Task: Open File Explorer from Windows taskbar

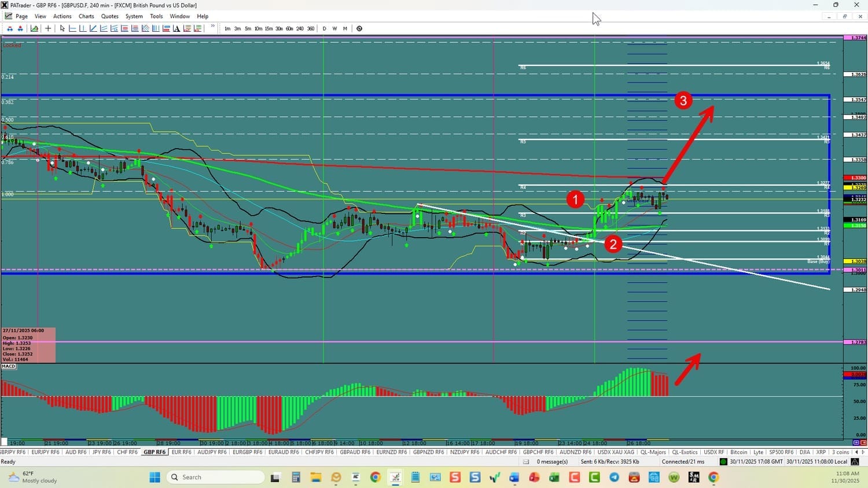Action: [315, 477]
